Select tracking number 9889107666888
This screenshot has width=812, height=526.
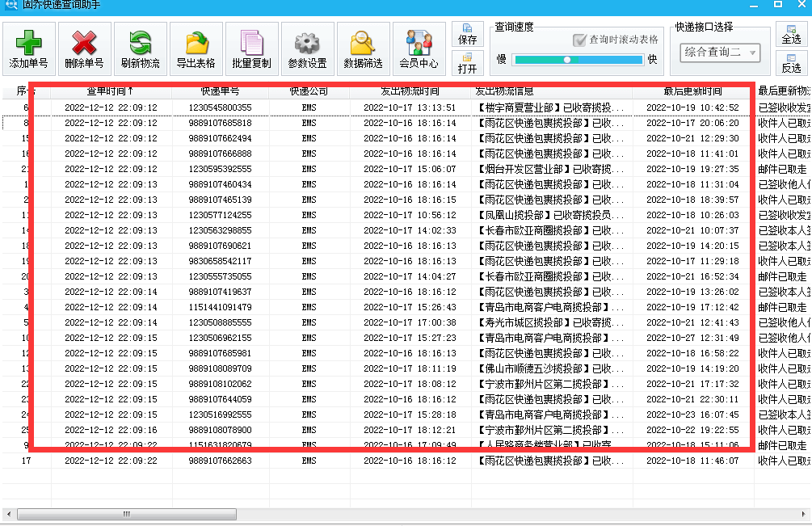click(x=220, y=154)
